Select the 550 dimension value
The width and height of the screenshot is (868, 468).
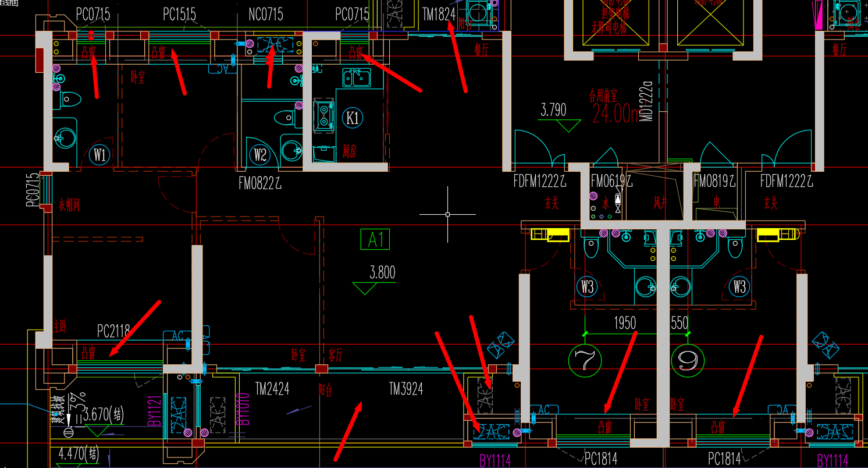680,323
